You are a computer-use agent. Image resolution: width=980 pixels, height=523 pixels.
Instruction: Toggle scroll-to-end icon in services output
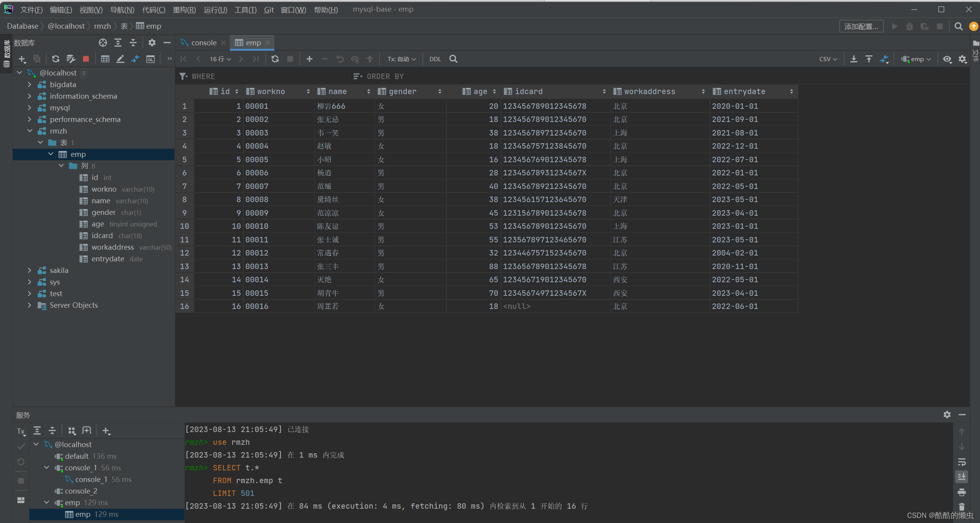pos(962,477)
